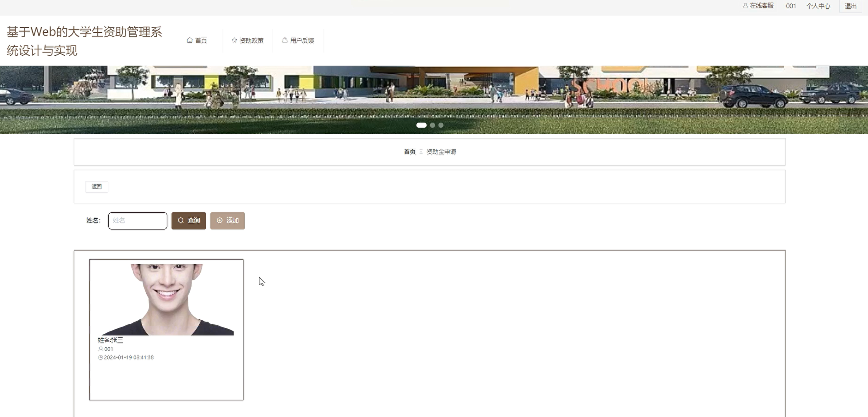This screenshot has height=417, width=868.
Task: Click the magnifier icon on 查询 button
Action: (181, 220)
